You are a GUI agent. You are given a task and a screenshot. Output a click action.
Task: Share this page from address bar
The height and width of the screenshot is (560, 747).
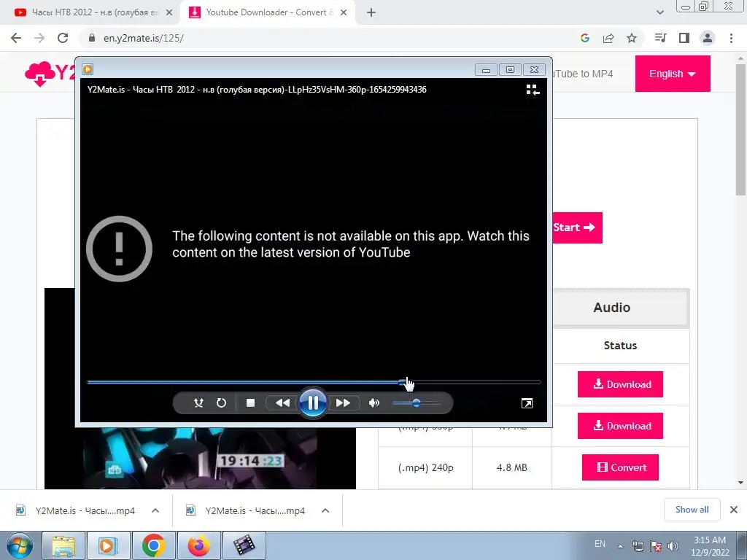(x=608, y=38)
